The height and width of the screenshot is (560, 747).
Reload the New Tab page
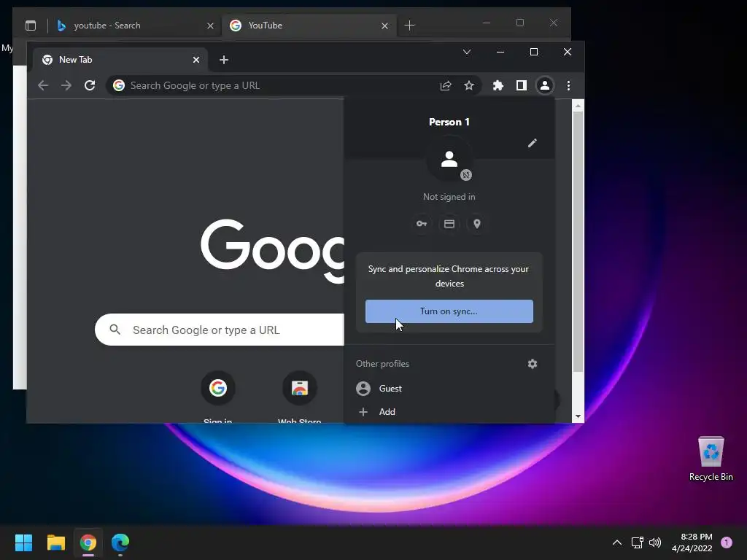pos(90,86)
